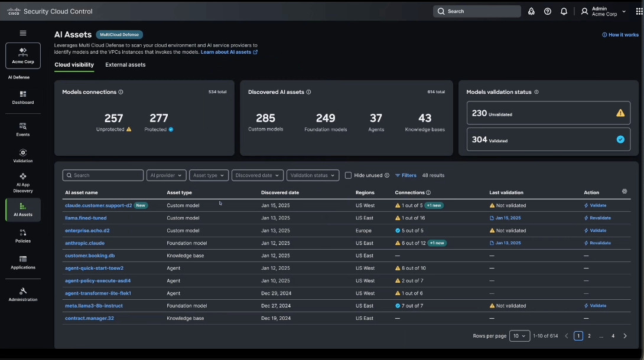Switch to the External assets tab

125,65
